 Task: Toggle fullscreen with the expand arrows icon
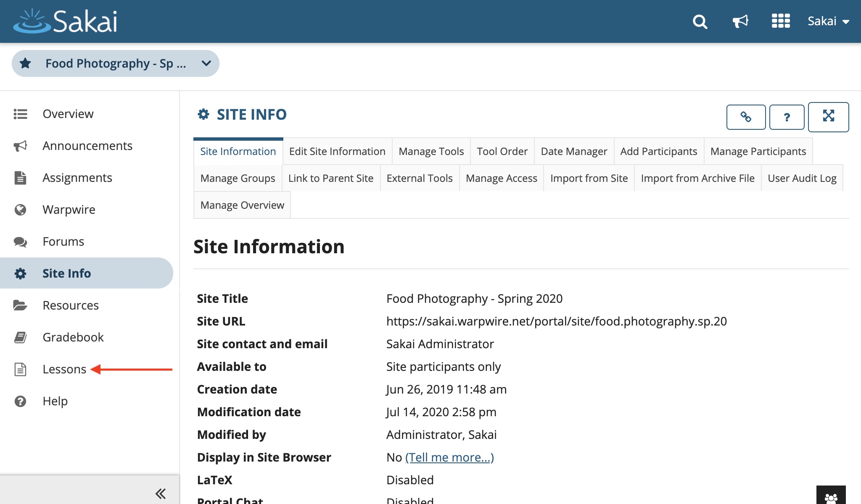pyautogui.click(x=828, y=116)
